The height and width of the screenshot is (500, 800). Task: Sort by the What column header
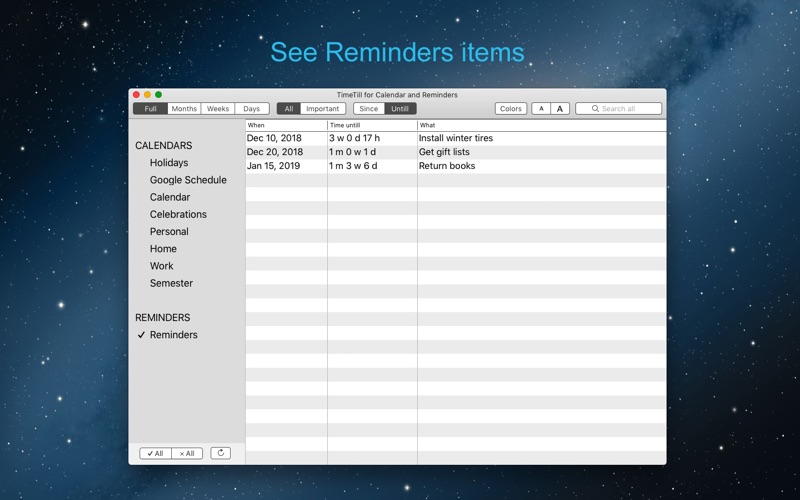coord(542,125)
